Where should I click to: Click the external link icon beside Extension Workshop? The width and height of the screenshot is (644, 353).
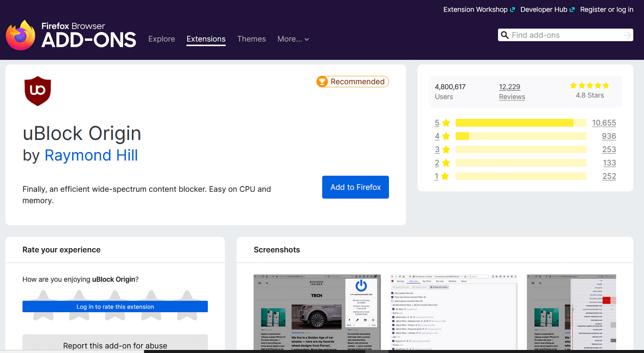pos(513,9)
